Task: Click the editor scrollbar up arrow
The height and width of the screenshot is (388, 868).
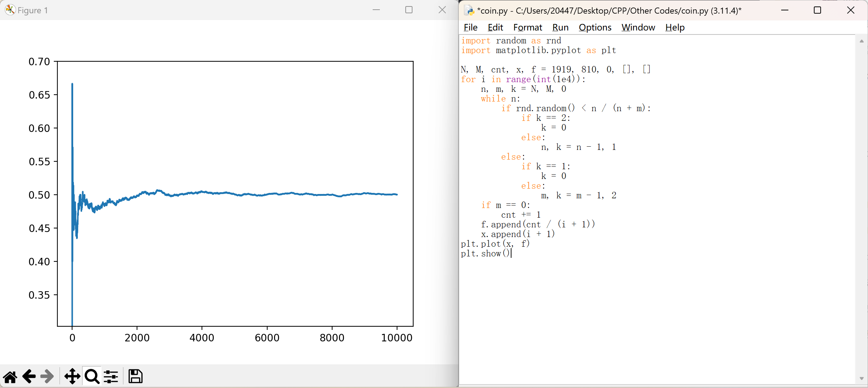Action: (862, 41)
